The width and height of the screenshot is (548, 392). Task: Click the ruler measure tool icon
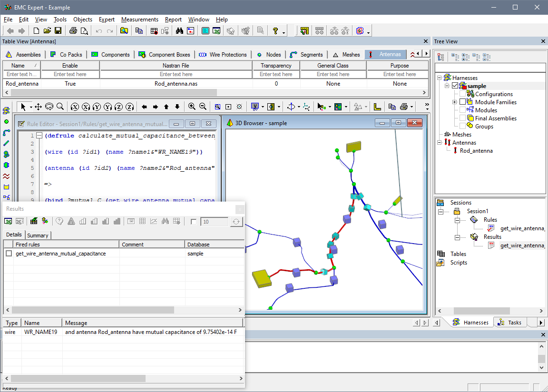(377, 107)
